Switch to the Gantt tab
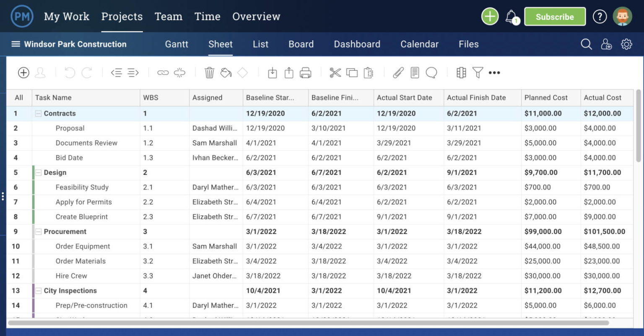Image resolution: width=644 pixels, height=336 pixels. pos(177,44)
